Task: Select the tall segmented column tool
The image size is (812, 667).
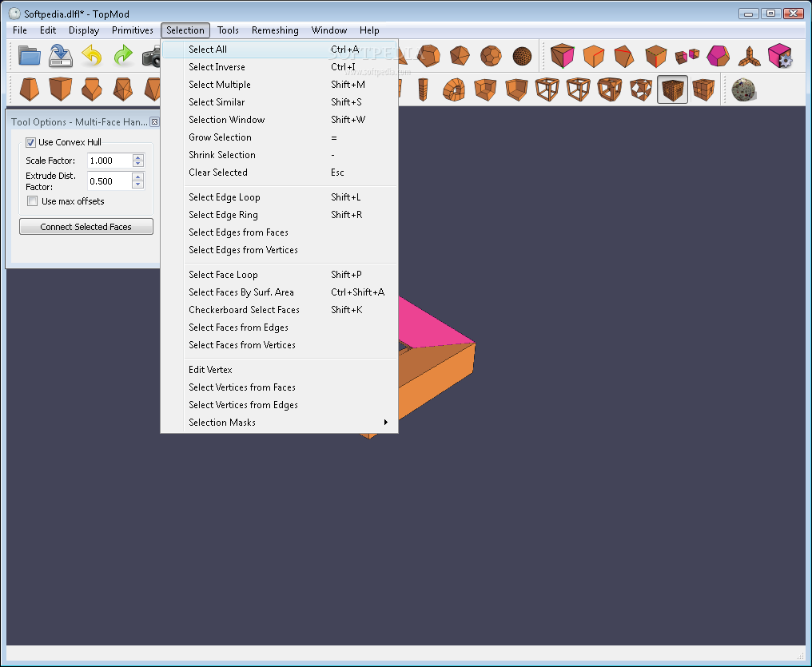Action: pyautogui.click(x=423, y=89)
